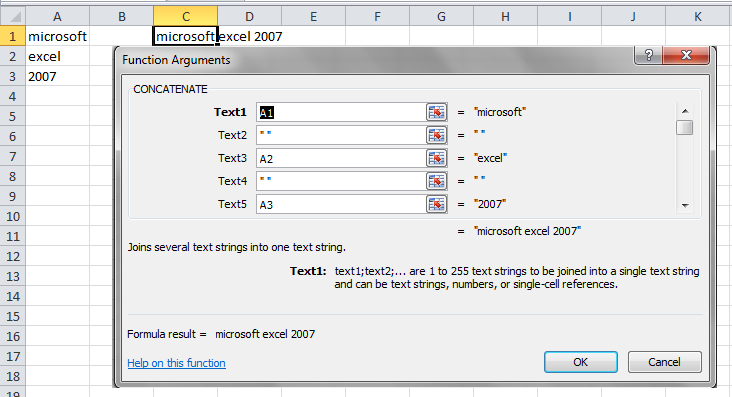Select column F header
This screenshot has width=732, height=397.
377,16
